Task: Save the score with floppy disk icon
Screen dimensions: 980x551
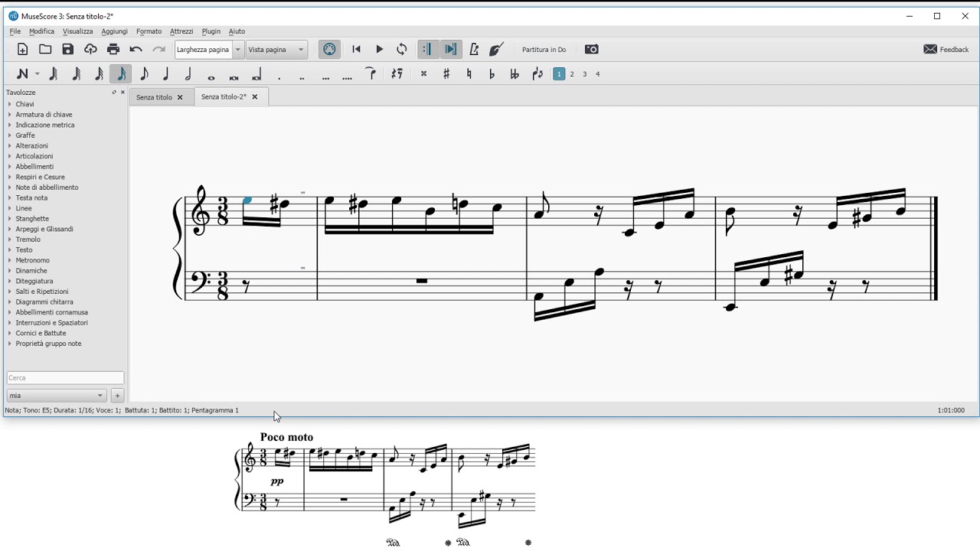Action: pos(68,49)
